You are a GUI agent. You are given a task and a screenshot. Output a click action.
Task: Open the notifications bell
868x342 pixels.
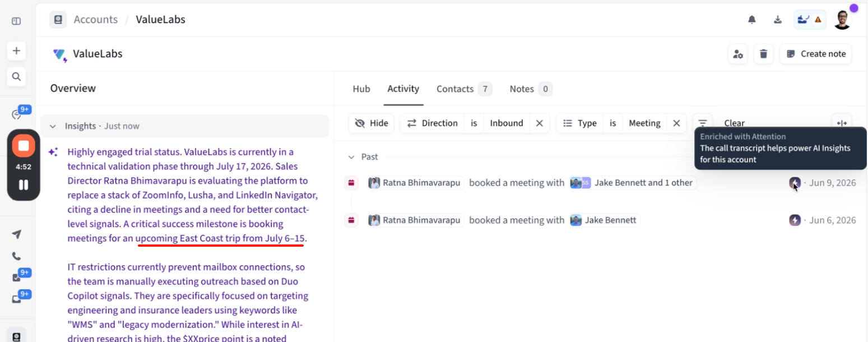752,20
